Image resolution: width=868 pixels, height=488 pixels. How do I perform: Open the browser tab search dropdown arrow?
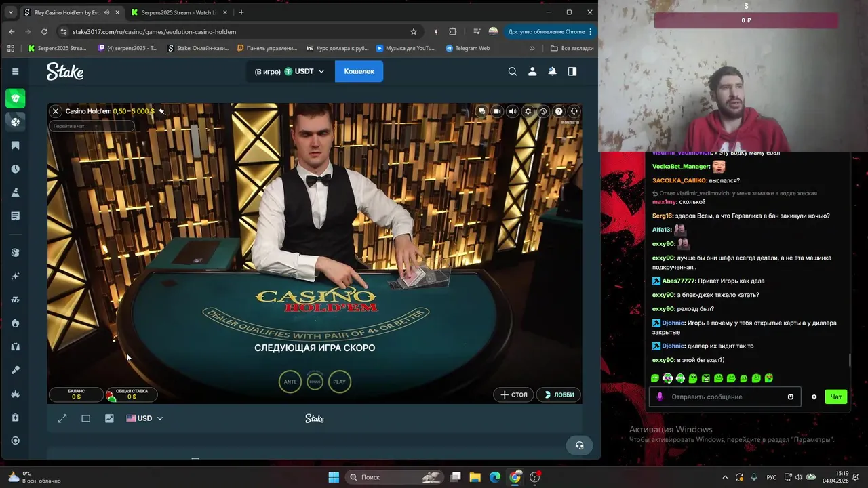click(10, 12)
